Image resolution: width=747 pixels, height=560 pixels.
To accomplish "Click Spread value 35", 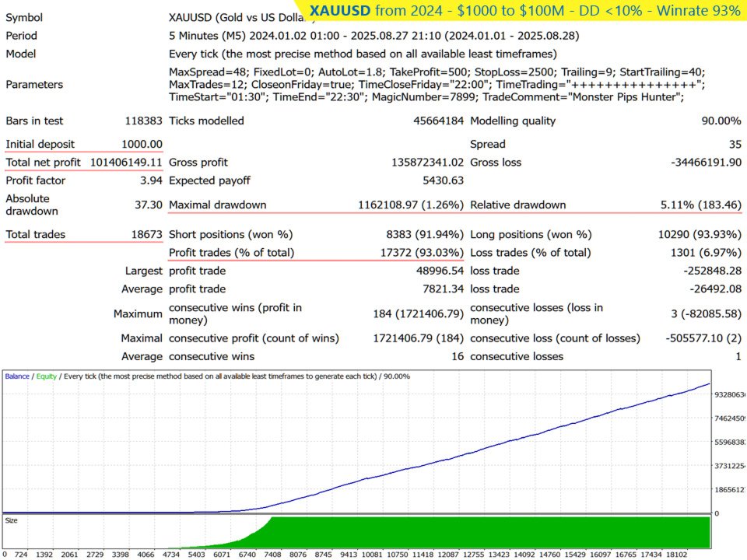I will pos(735,145).
